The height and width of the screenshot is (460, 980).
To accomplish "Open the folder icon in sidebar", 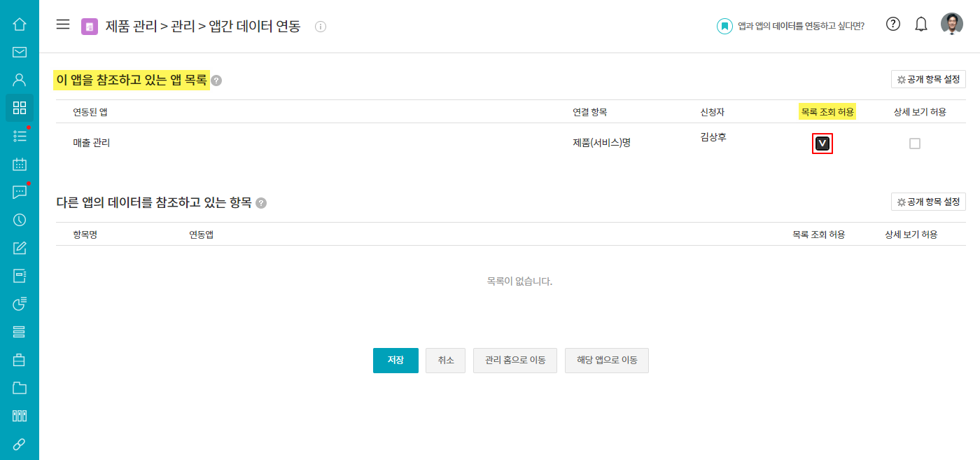I will pyautogui.click(x=20, y=388).
